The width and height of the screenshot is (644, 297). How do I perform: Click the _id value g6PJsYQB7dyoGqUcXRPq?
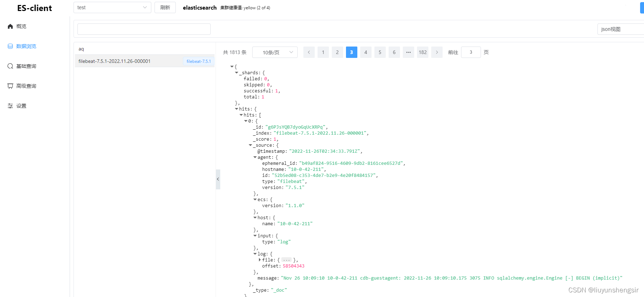point(296,127)
